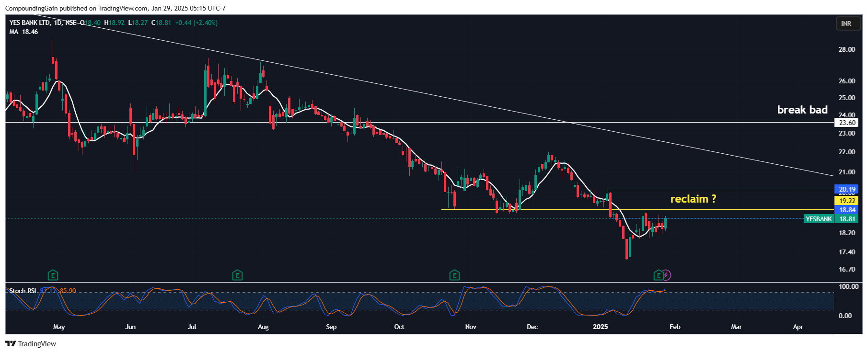This screenshot has height=353, width=868.
Task: Click the Aug label on time axis
Action: click(x=263, y=327)
